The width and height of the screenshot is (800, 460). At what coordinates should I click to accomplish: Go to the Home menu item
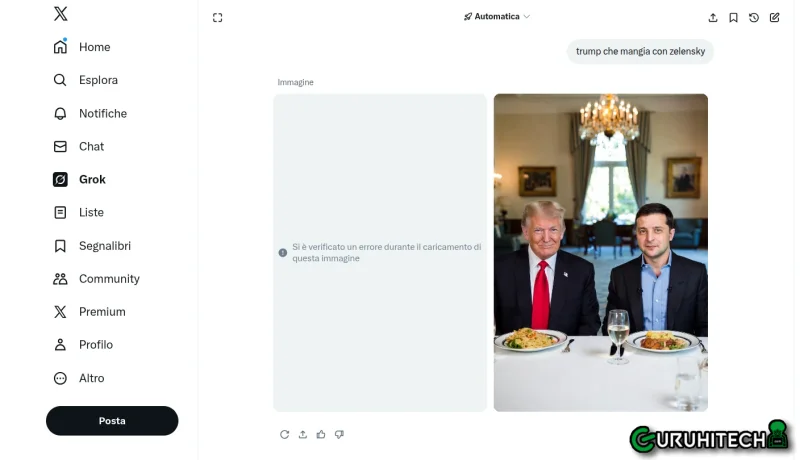[x=94, y=47]
